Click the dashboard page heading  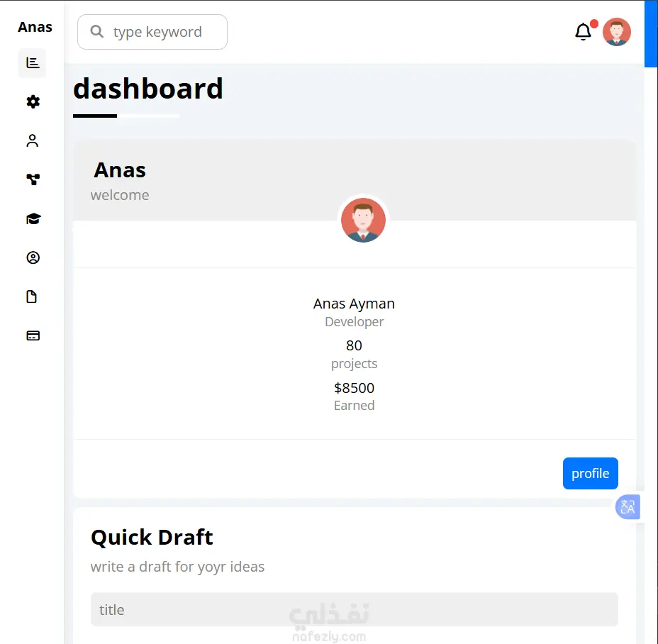pyautogui.click(x=147, y=89)
